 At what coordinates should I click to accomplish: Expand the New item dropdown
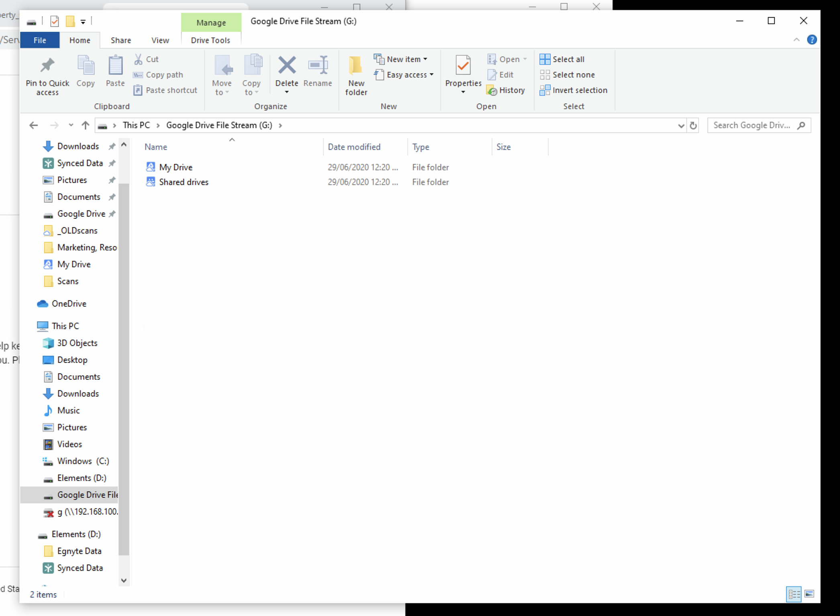425,59
